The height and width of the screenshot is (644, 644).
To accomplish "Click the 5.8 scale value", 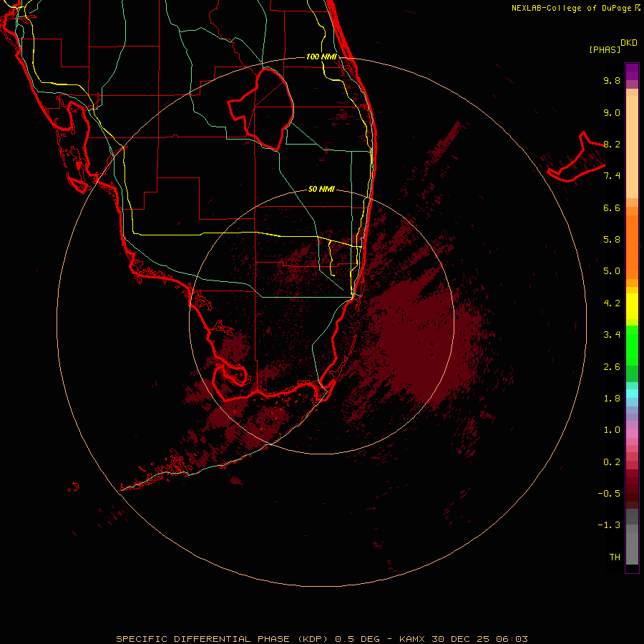I will 612,240.
